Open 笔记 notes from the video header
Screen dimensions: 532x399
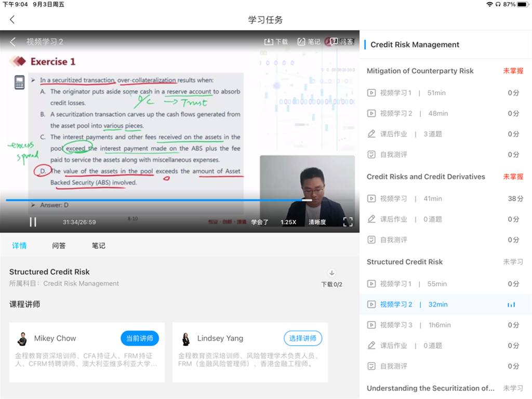pyautogui.click(x=309, y=42)
